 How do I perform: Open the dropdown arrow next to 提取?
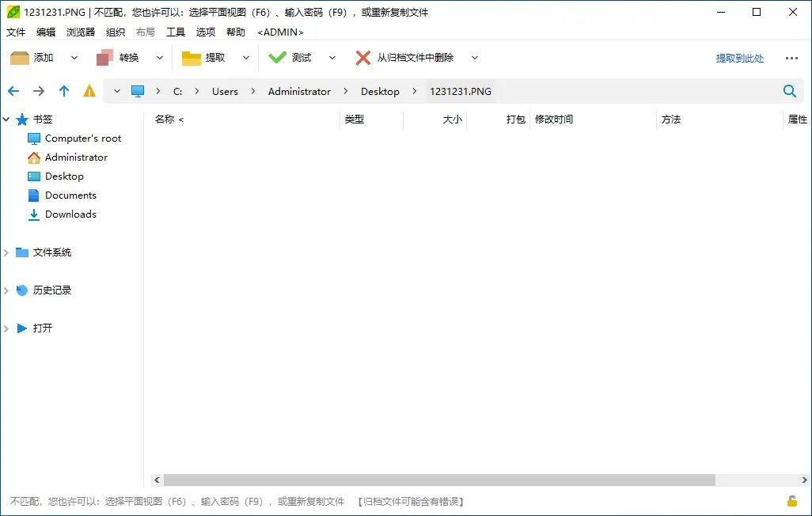[x=246, y=58]
